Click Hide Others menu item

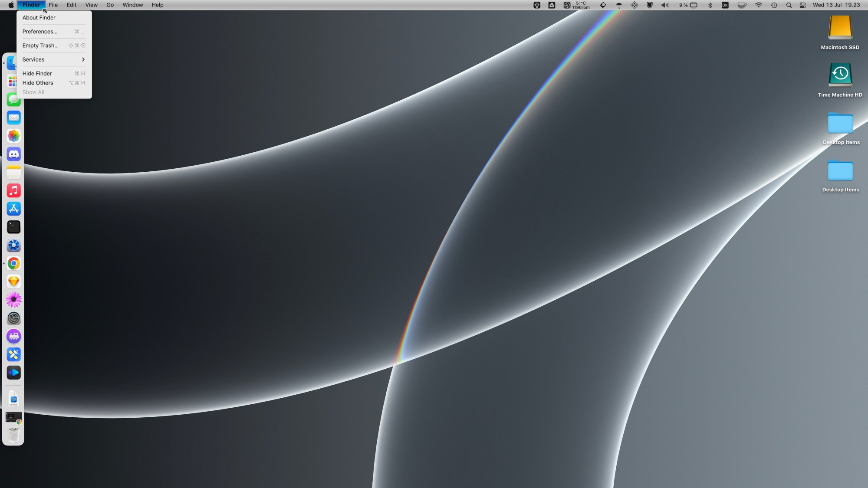(x=38, y=83)
